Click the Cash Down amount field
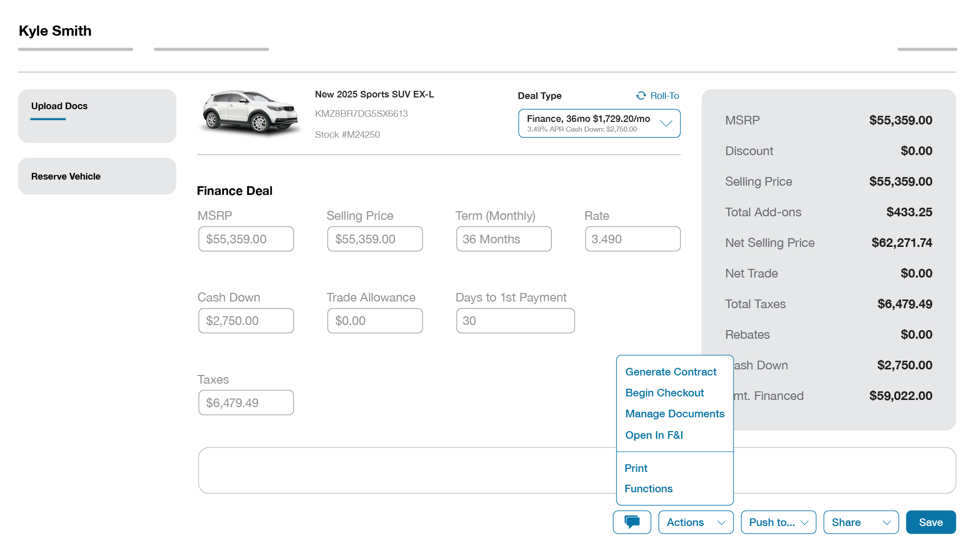This screenshot has width=980, height=551. (x=246, y=320)
